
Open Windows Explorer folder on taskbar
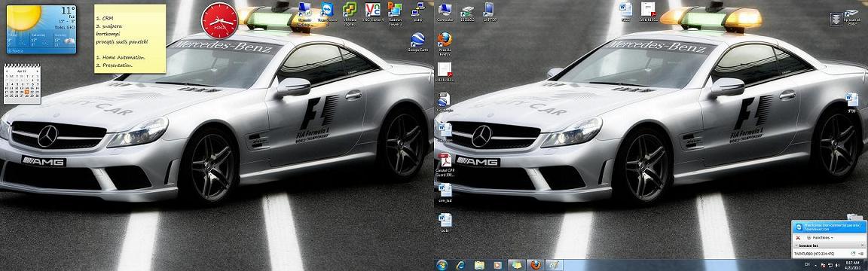click(x=479, y=265)
